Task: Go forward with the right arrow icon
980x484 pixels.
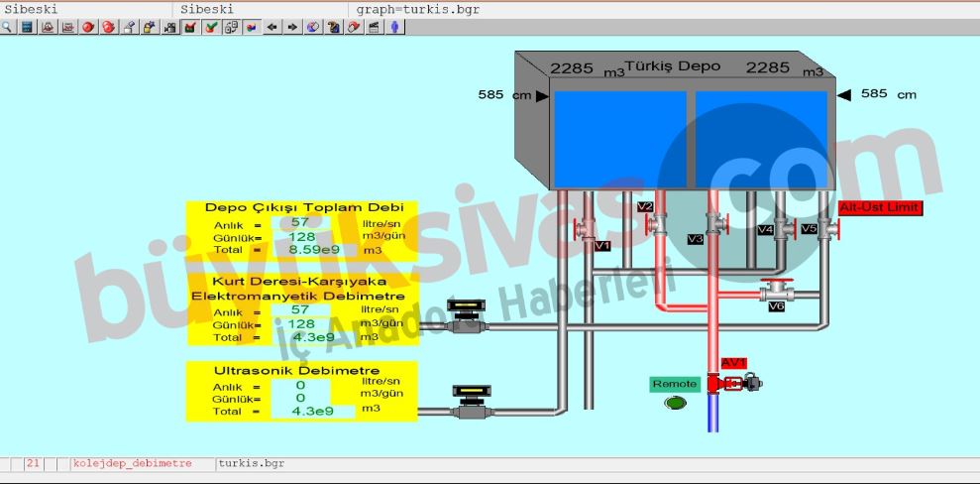Action: point(292,27)
